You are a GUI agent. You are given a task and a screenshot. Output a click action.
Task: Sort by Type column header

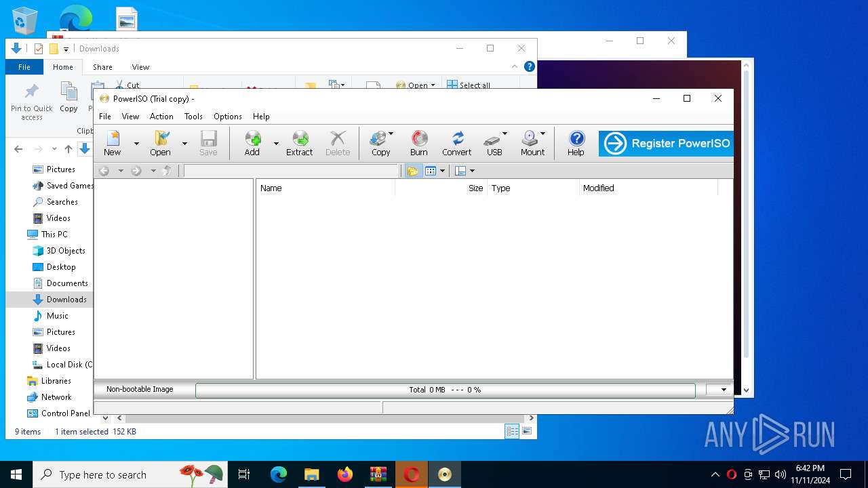point(533,188)
